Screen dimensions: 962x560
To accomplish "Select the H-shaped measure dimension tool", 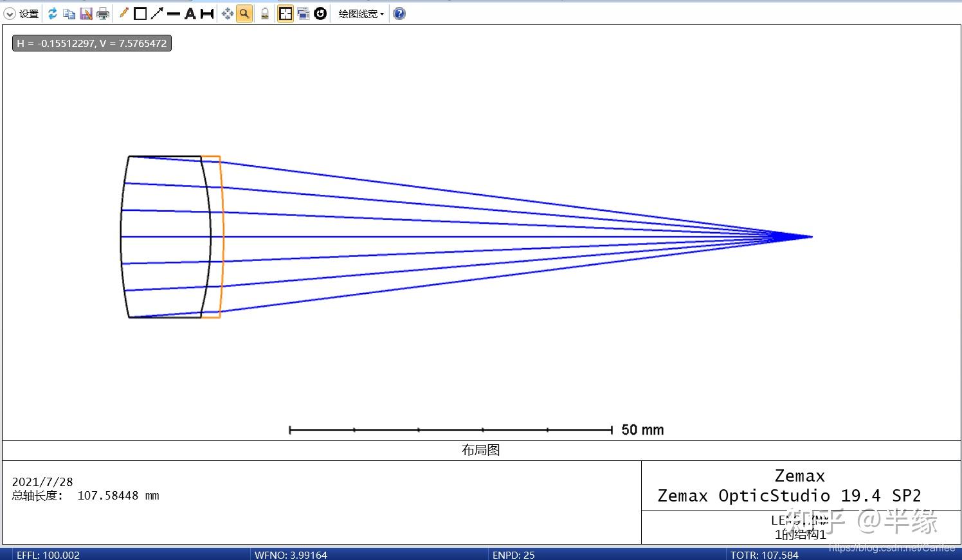I will click(x=207, y=14).
